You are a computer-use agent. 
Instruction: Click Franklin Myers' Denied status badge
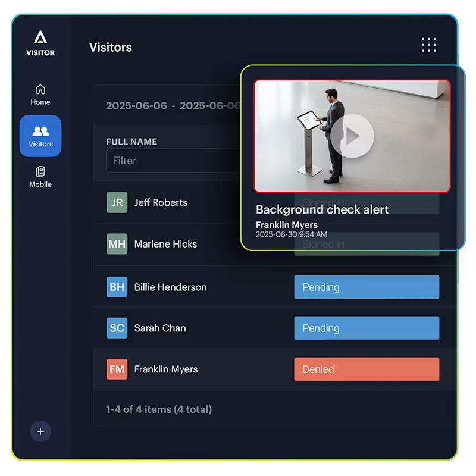(367, 369)
